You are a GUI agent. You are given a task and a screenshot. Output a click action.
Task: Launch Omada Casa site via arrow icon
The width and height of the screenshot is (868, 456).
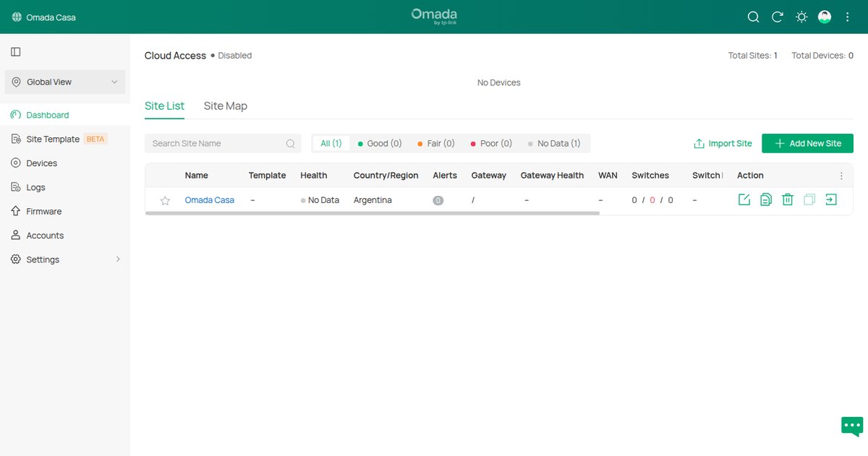831,199
